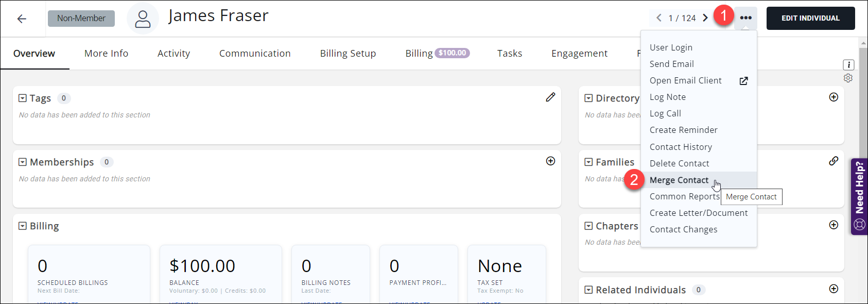Choose Open Email Client menu item

[699, 80]
